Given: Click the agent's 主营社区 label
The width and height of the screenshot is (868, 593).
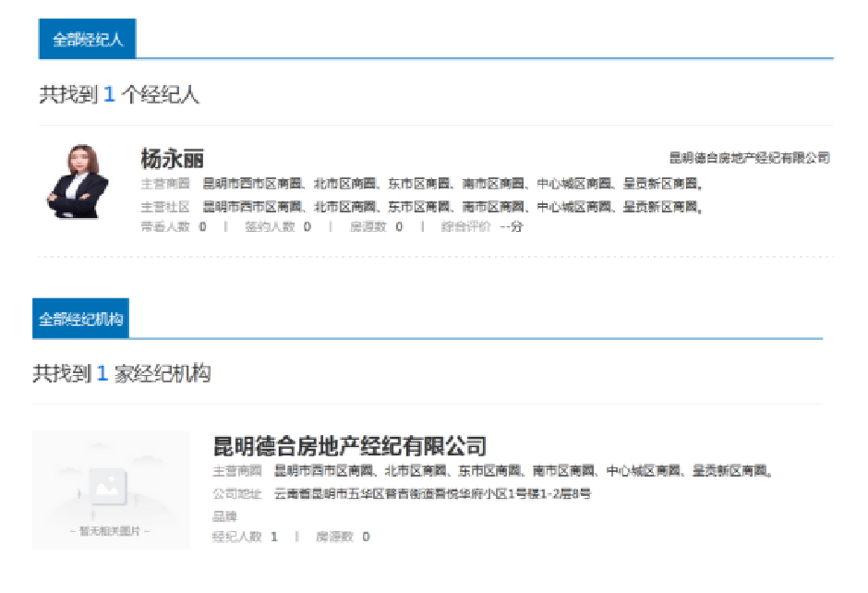Looking at the screenshot, I should (x=164, y=206).
